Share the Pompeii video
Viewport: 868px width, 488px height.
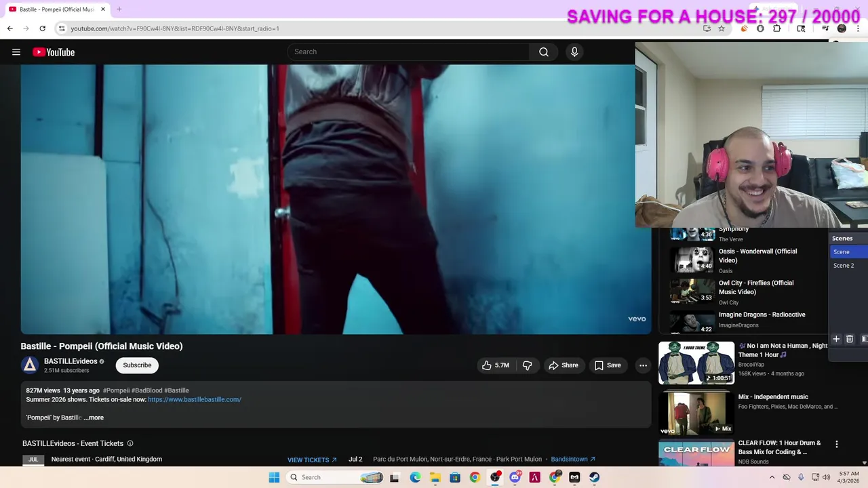(x=564, y=365)
